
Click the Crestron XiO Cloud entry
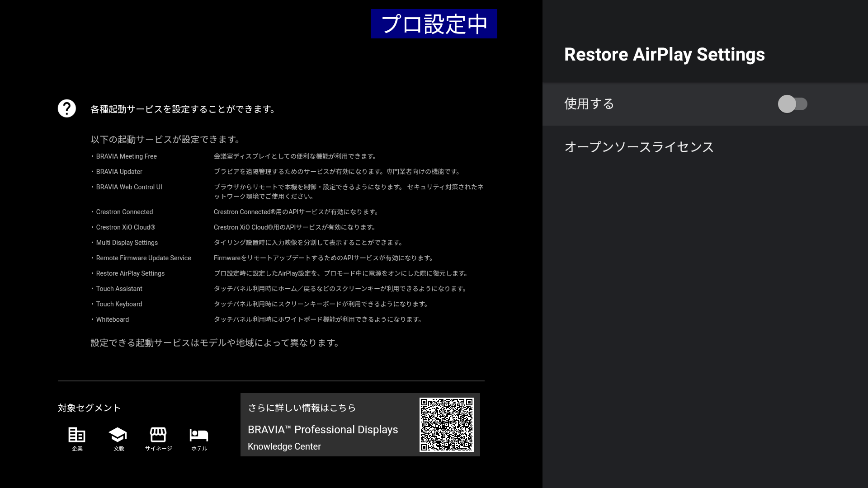pos(125,227)
